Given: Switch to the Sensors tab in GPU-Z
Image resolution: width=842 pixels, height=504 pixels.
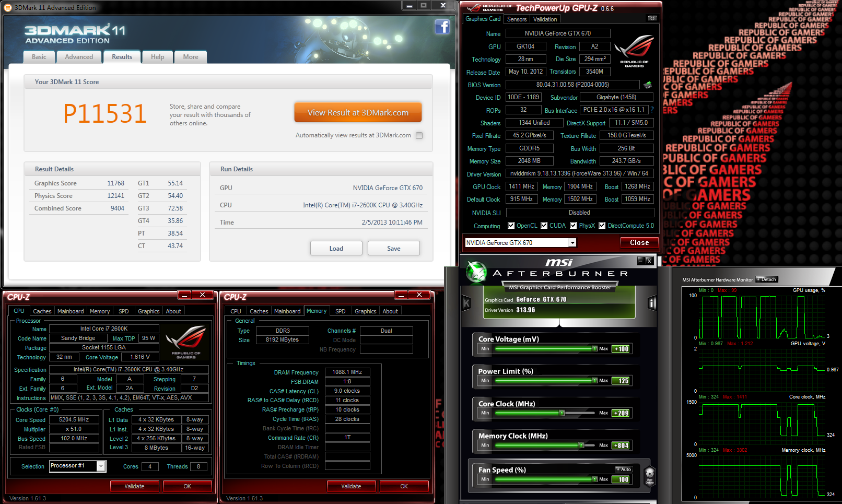Looking at the screenshot, I should coord(517,19).
